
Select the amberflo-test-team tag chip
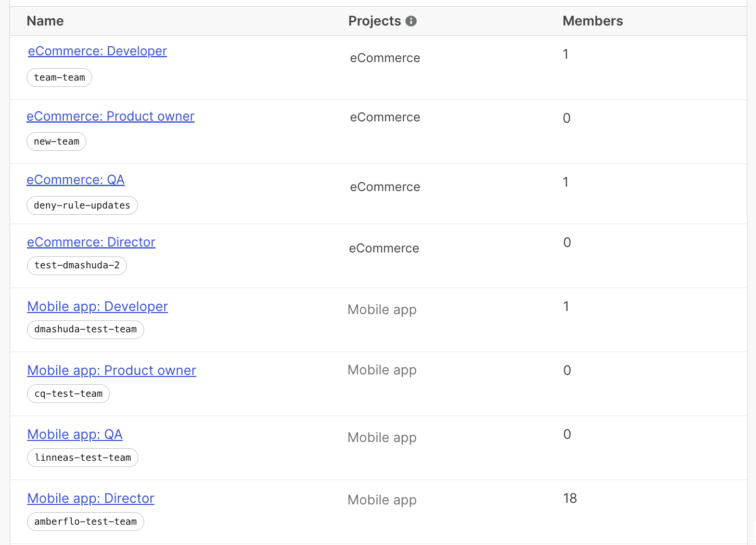coord(85,522)
